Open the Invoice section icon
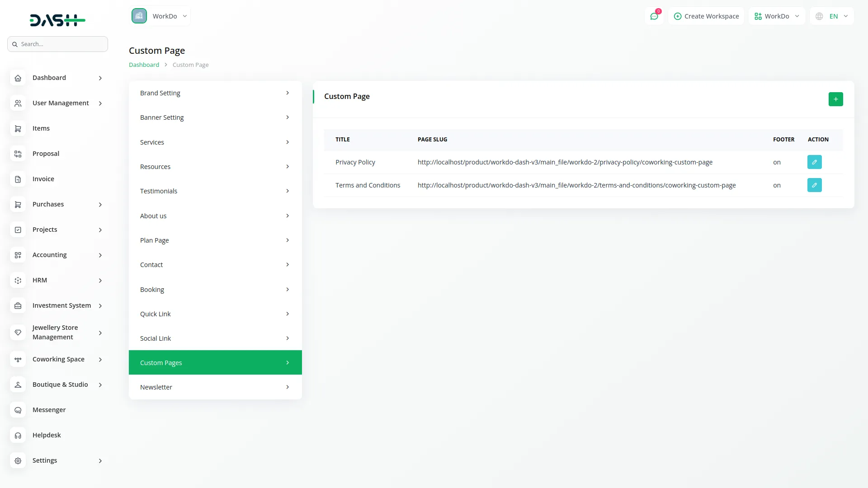868x488 pixels. [18, 179]
